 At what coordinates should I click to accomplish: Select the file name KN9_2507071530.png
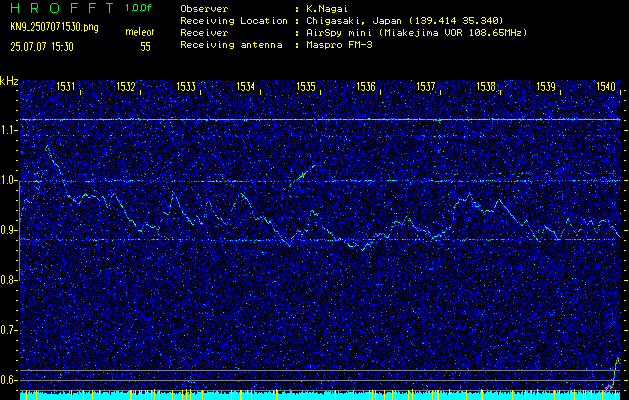click(54, 27)
